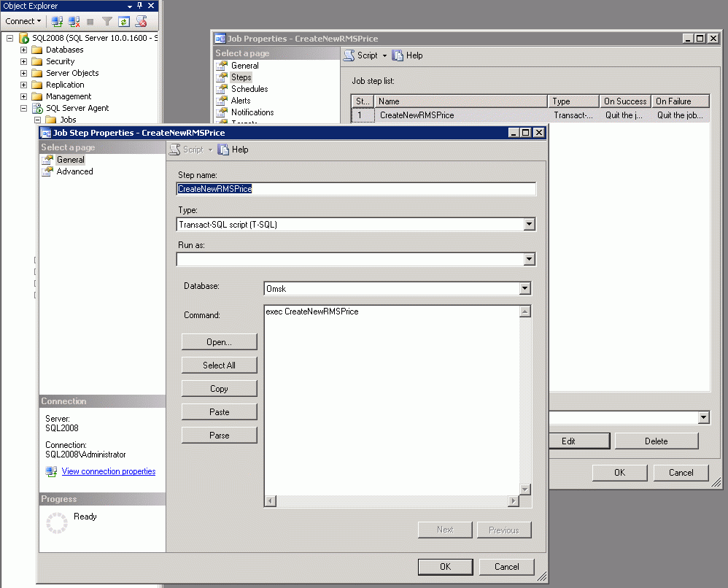
Task: Open the Connect dropdown menu
Action: coord(23,21)
